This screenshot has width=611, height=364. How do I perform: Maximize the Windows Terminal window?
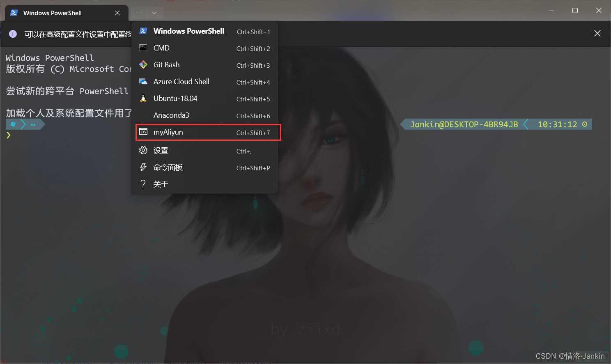[x=575, y=10]
